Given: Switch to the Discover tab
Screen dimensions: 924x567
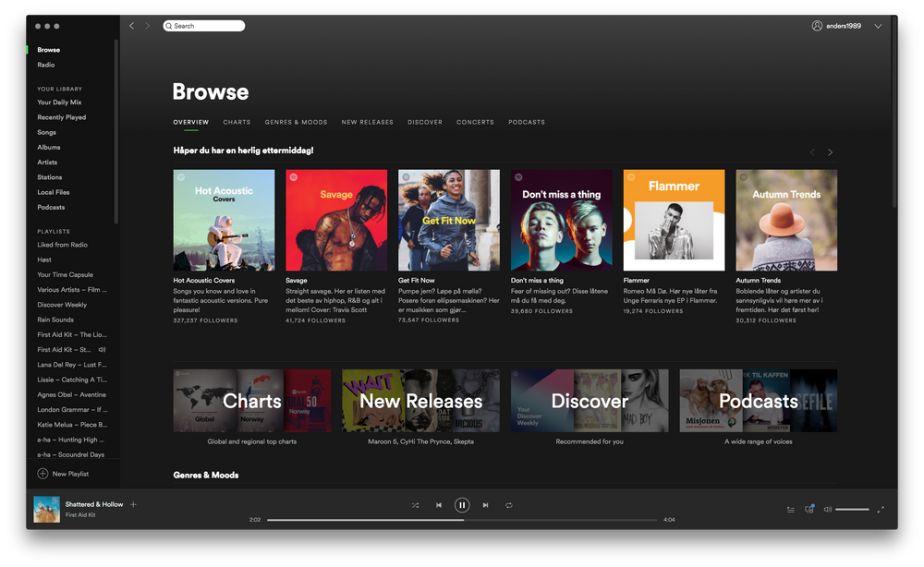Looking at the screenshot, I should 425,123.
